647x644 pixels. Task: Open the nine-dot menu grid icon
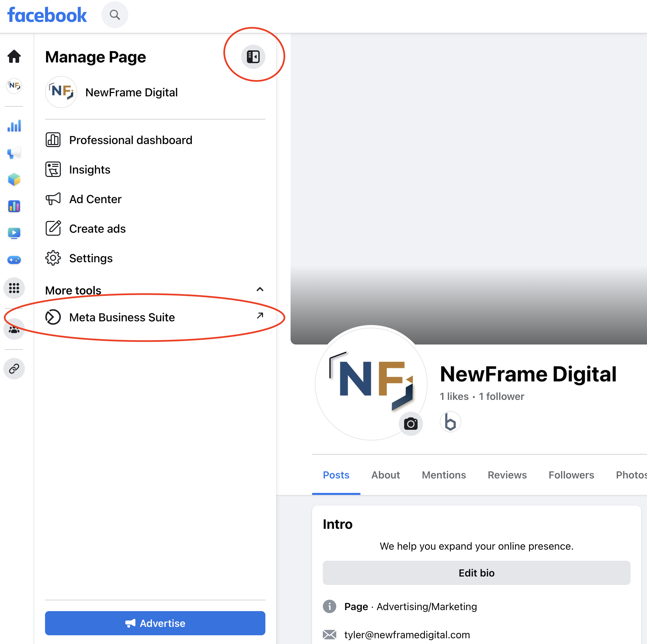pyautogui.click(x=14, y=288)
